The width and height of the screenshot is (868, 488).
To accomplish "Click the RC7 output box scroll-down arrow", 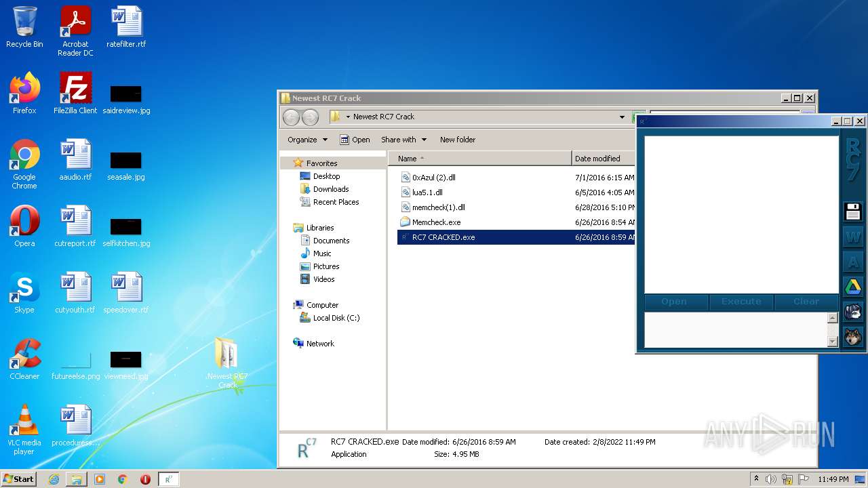I will click(833, 342).
